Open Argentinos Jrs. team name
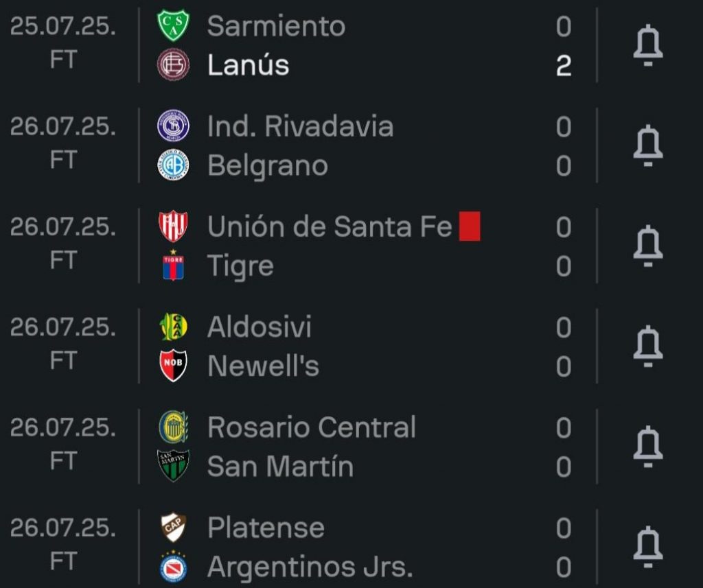This screenshot has width=703, height=588. (310, 567)
